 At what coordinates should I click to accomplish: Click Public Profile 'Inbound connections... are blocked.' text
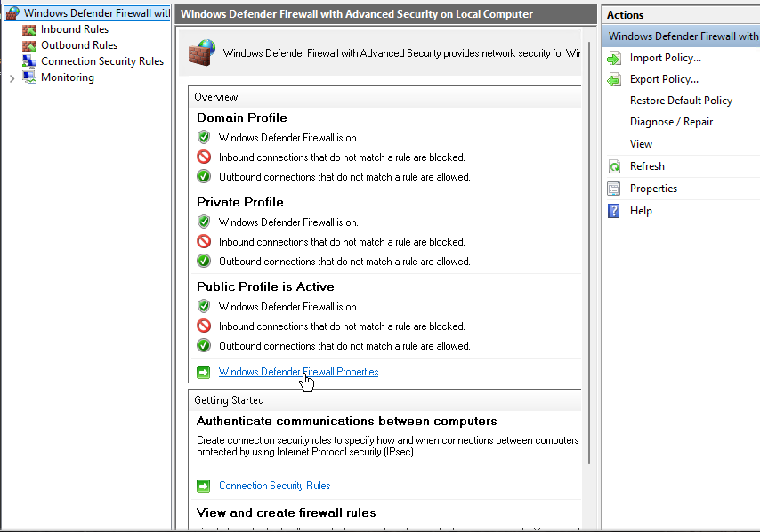tap(342, 326)
